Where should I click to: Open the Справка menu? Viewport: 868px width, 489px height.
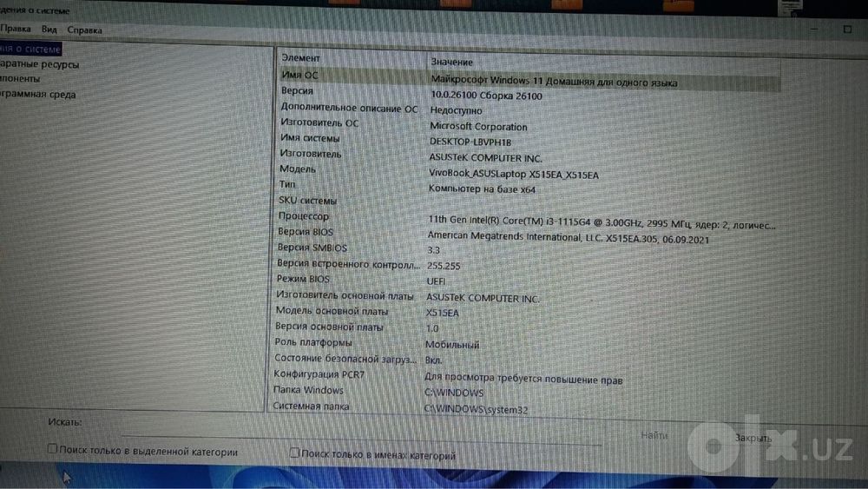point(85,30)
